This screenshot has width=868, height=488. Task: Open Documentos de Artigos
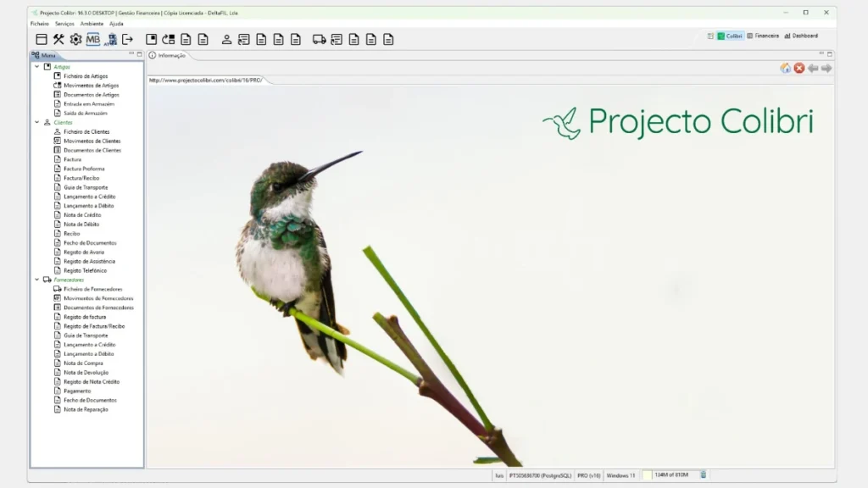[92, 95]
